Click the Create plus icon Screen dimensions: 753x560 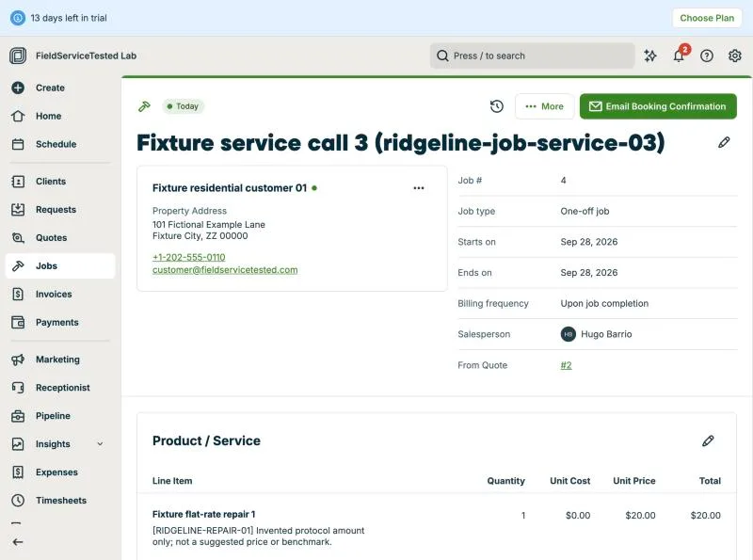tap(18, 88)
